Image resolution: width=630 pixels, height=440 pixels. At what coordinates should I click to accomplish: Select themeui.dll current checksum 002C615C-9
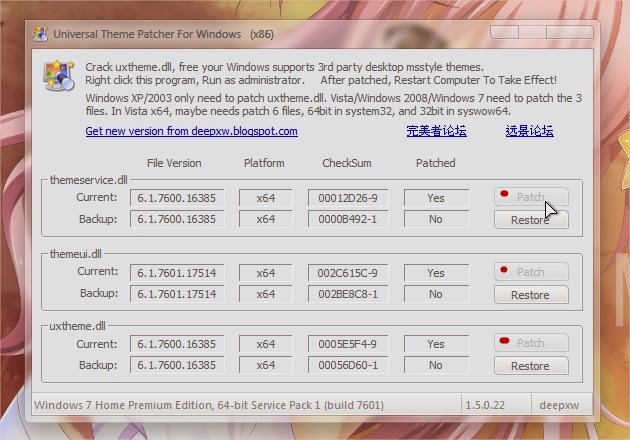pyautogui.click(x=348, y=273)
